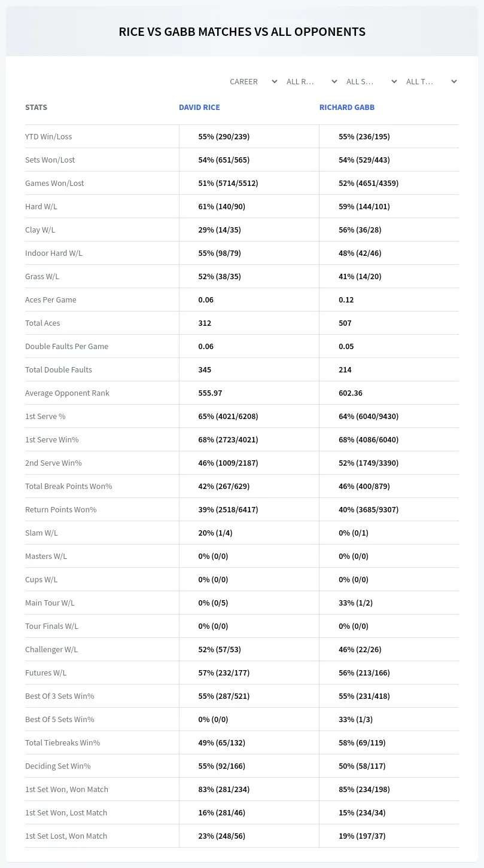Open the ALL S... filter dropdown

pyautogui.click(x=372, y=81)
